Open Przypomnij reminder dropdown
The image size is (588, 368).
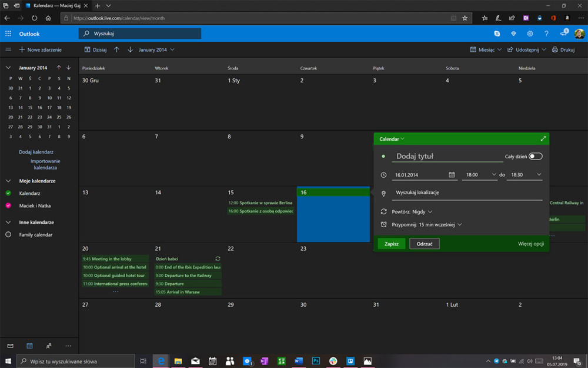427,224
